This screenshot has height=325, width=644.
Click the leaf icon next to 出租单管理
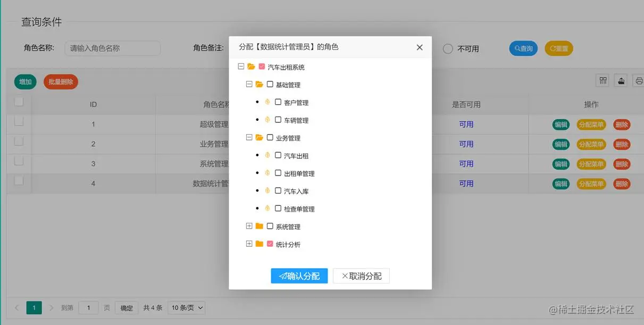pos(267,173)
